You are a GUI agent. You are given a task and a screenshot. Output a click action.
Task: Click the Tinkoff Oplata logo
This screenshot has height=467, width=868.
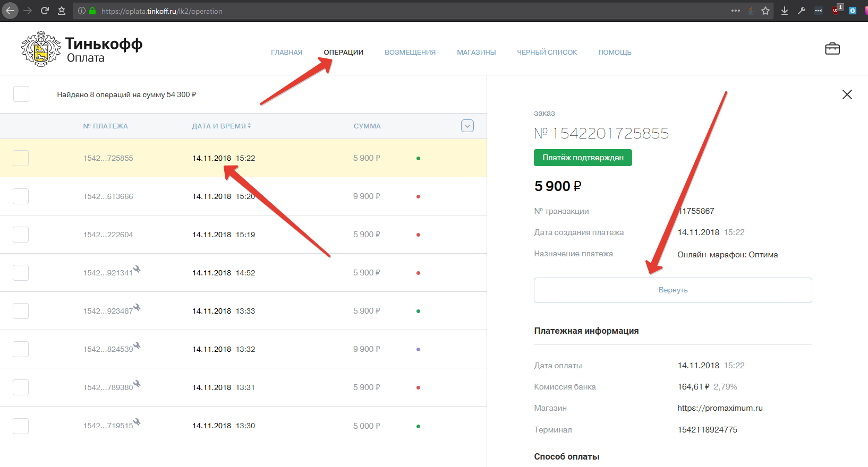click(82, 49)
